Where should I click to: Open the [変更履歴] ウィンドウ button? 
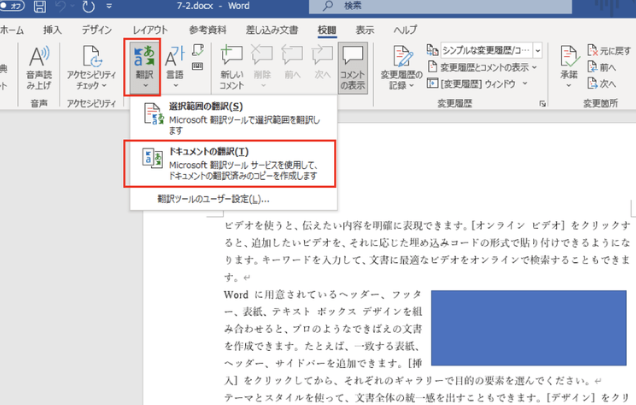(x=472, y=84)
